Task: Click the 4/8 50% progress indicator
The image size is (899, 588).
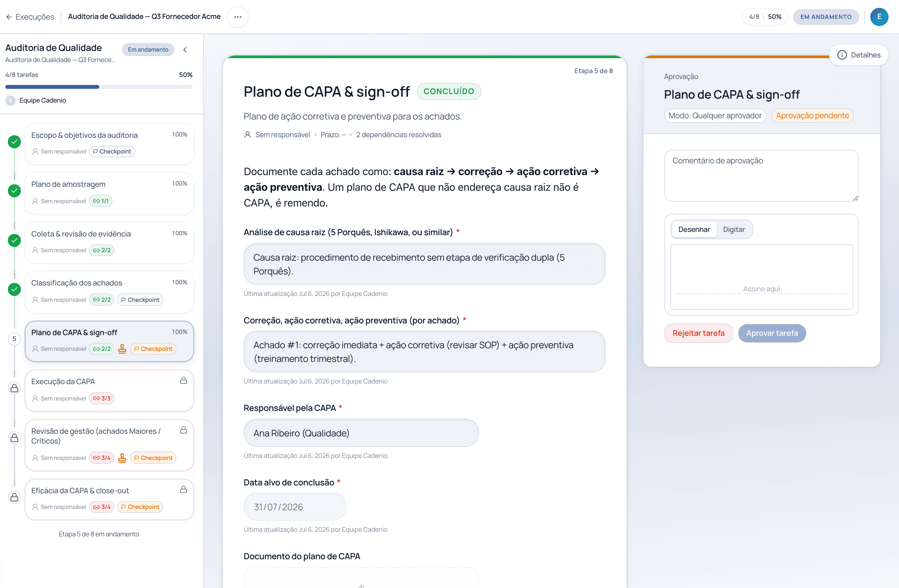Action: point(765,17)
